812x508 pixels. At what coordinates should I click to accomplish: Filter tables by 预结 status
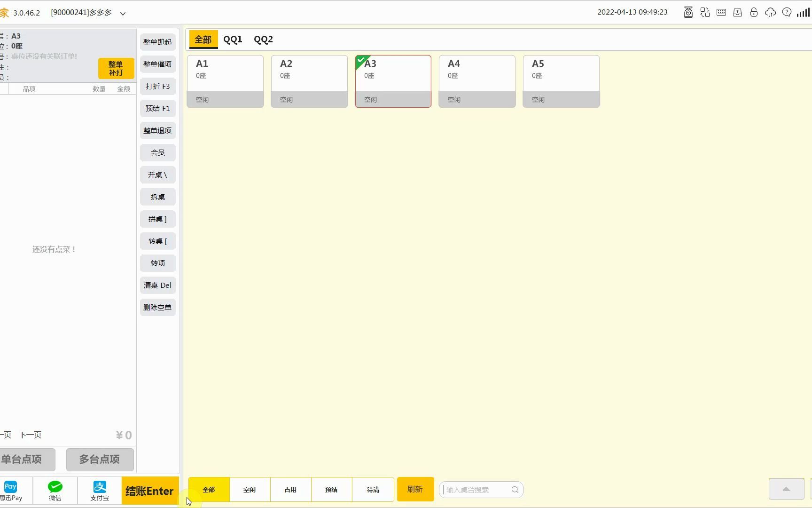(331, 490)
